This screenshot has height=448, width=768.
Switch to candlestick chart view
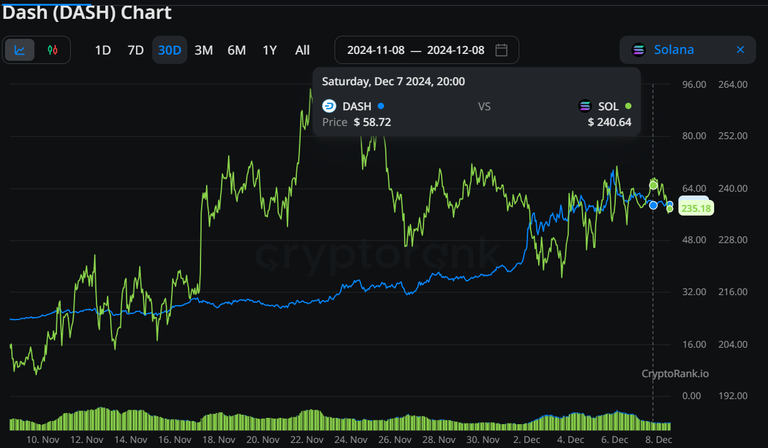52,50
